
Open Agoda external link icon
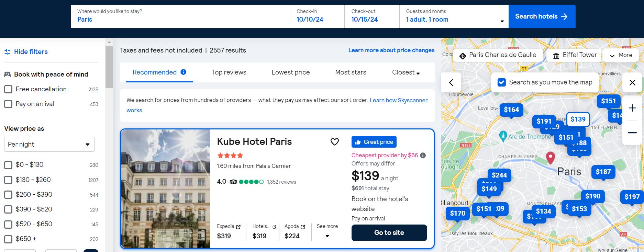[x=303, y=227]
